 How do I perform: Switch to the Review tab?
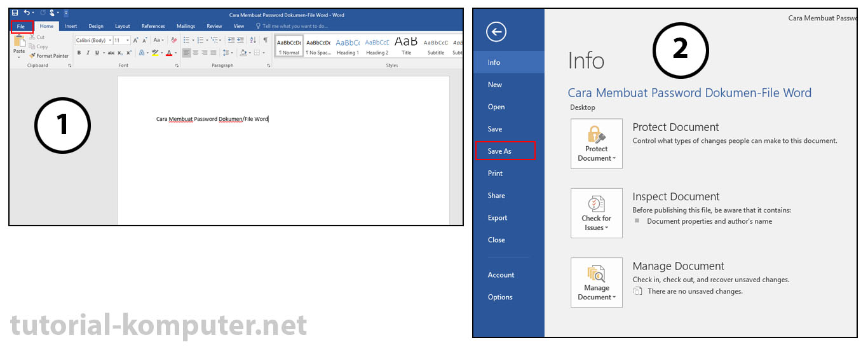coord(214,26)
